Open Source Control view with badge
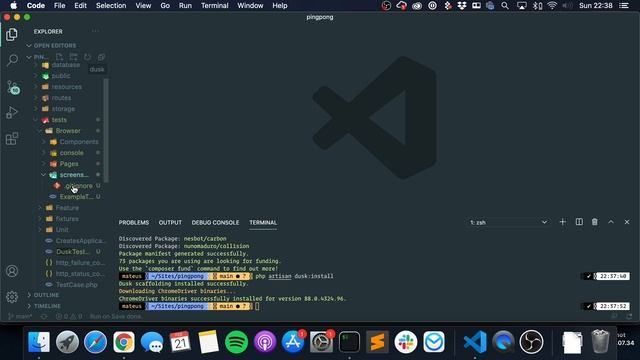 pyautogui.click(x=12, y=87)
